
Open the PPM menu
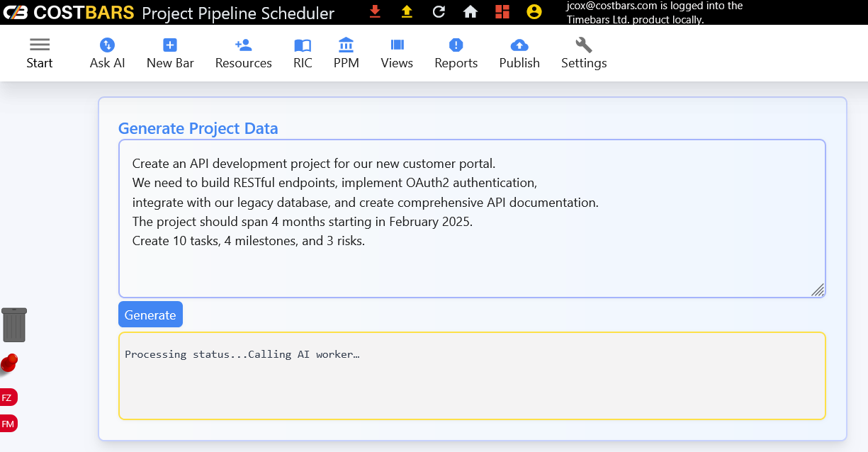tap(346, 53)
